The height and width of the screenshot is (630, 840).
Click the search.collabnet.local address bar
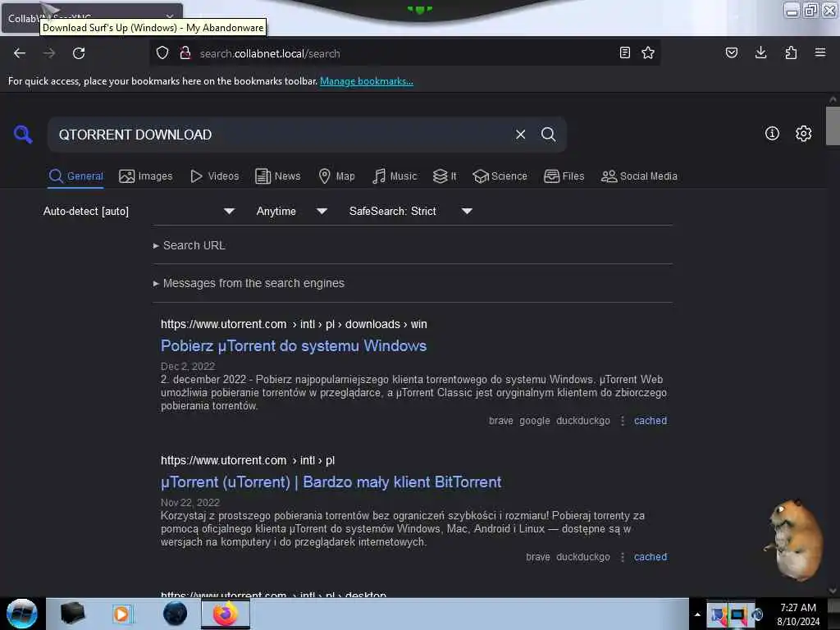404,53
